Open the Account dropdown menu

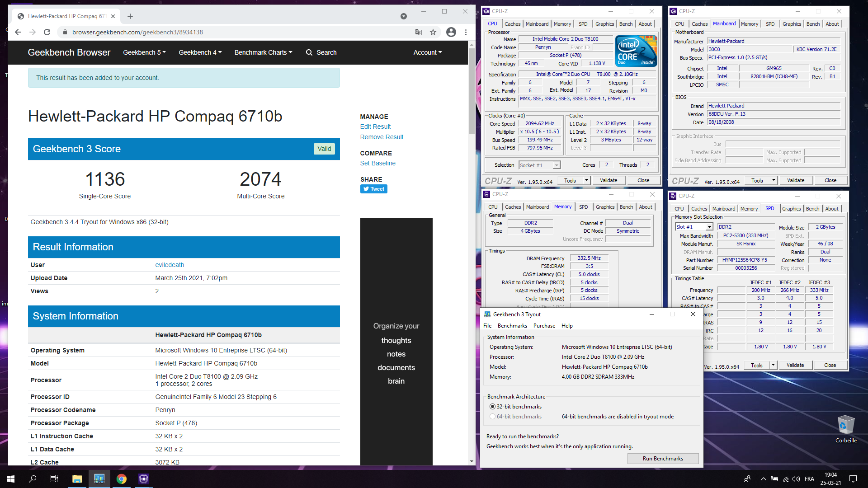click(x=428, y=52)
